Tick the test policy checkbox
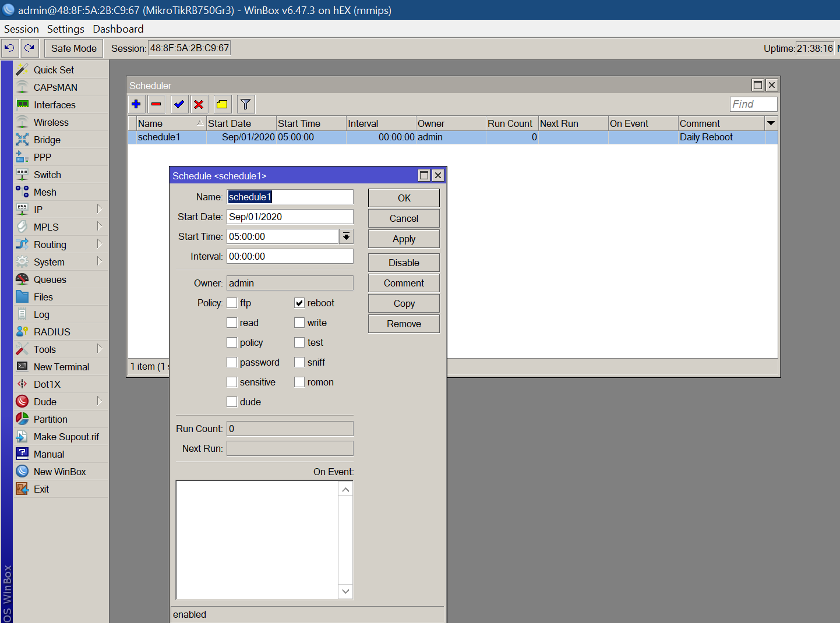Image resolution: width=840 pixels, height=623 pixels. 299,342
